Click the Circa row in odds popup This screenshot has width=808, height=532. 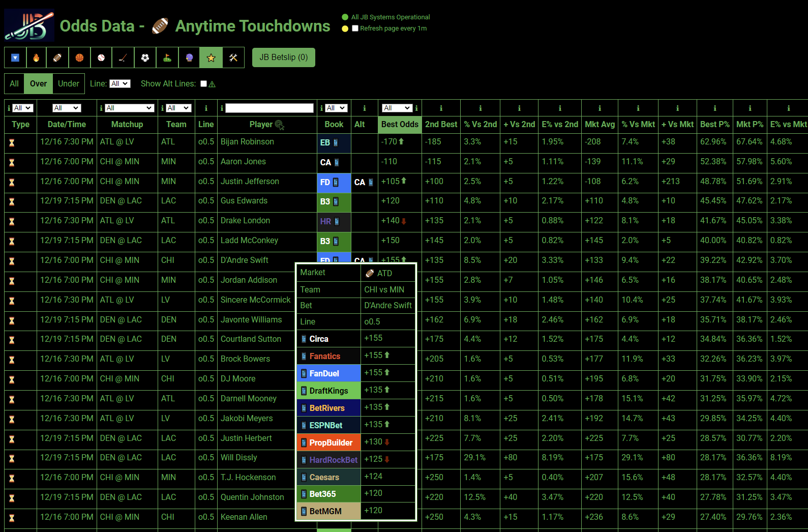(356, 339)
